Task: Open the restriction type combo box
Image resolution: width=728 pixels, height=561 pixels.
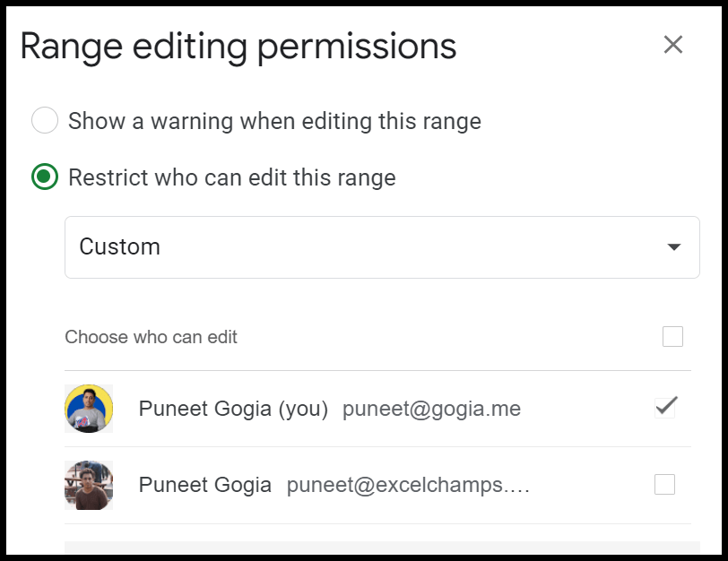Action: click(382, 247)
